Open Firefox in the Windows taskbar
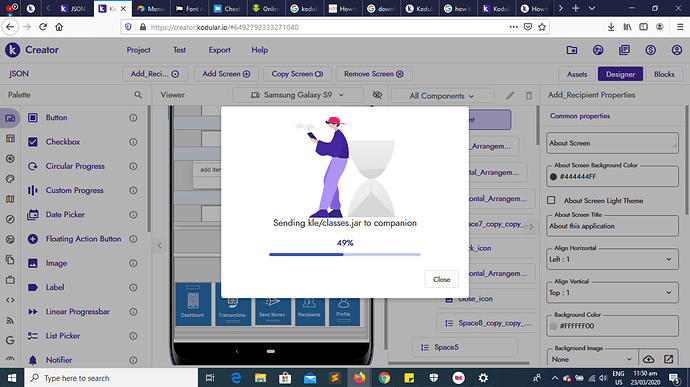Screen dimensions: 690x387 pos(360,378)
